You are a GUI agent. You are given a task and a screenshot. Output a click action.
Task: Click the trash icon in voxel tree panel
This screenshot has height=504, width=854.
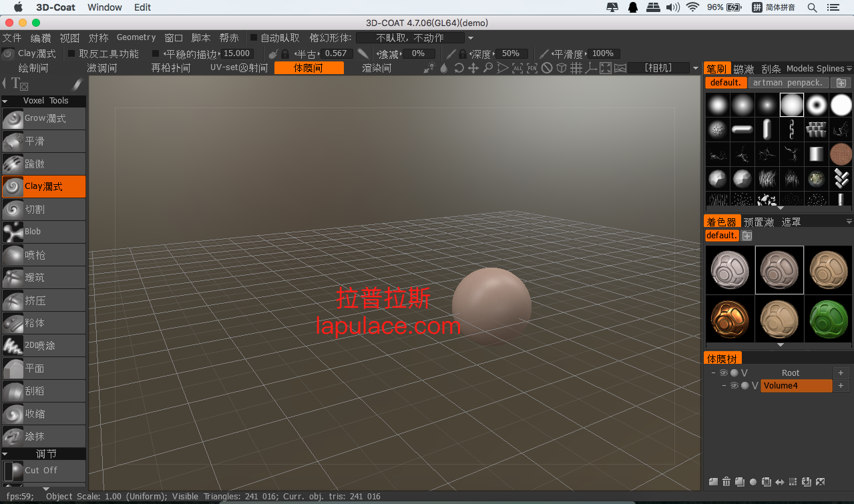click(x=726, y=482)
